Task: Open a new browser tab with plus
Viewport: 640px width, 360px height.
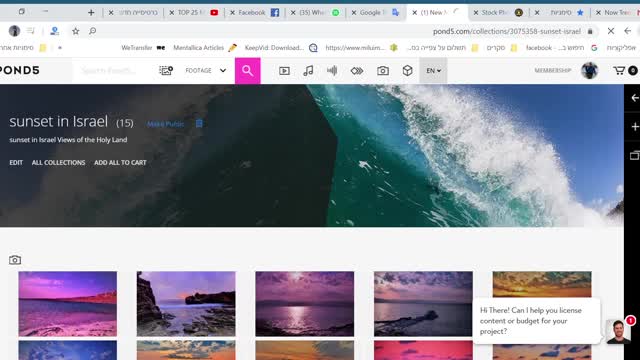Action: [91, 13]
